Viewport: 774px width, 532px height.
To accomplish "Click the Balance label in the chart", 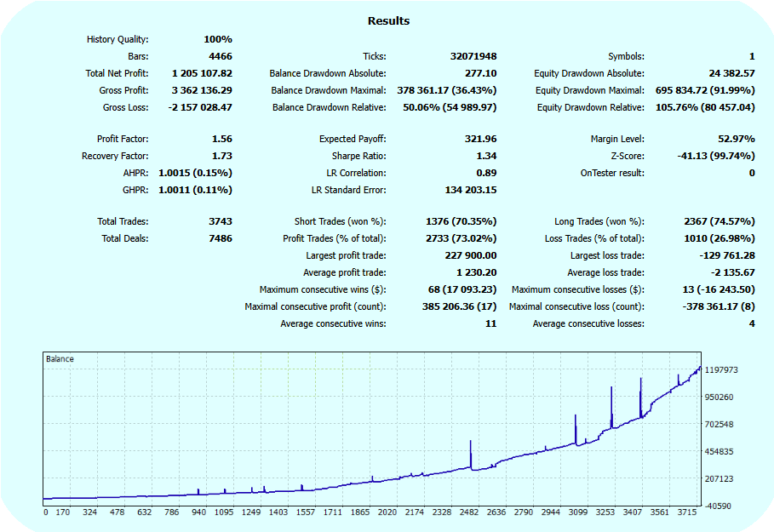I will tap(60, 359).
